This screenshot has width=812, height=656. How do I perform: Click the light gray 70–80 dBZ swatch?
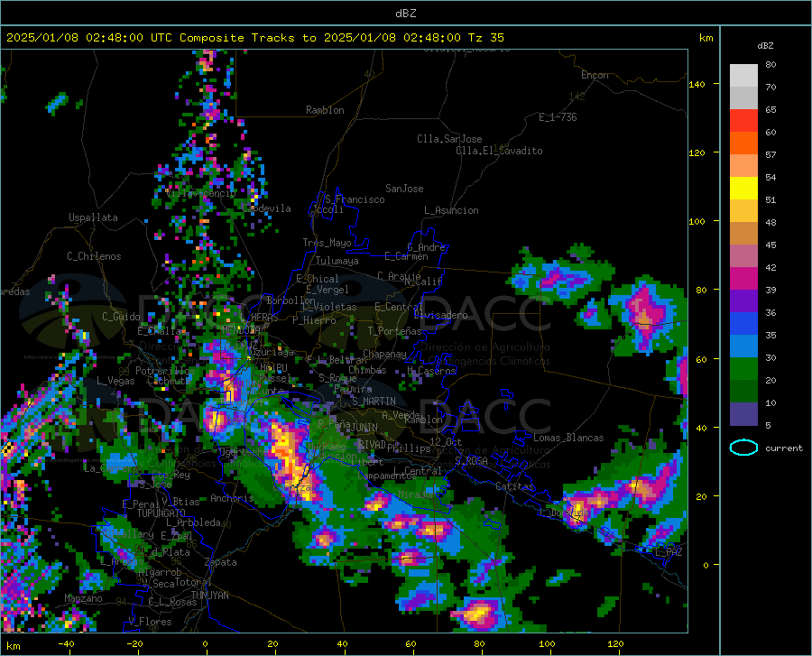(x=743, y=76)
